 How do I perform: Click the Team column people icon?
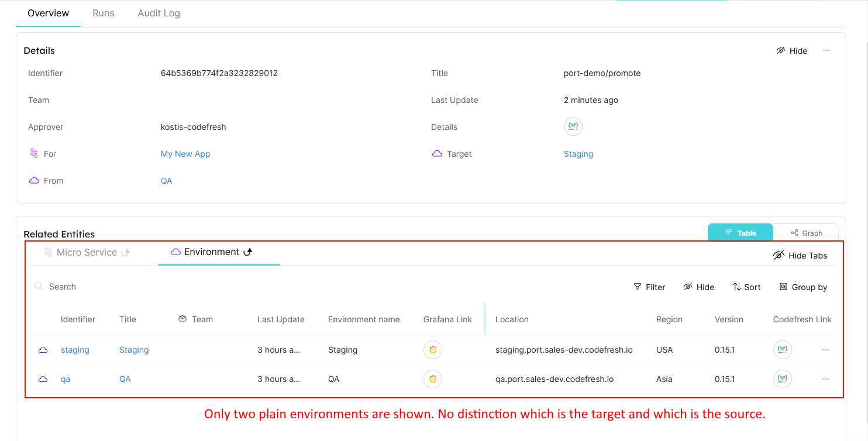182,319
